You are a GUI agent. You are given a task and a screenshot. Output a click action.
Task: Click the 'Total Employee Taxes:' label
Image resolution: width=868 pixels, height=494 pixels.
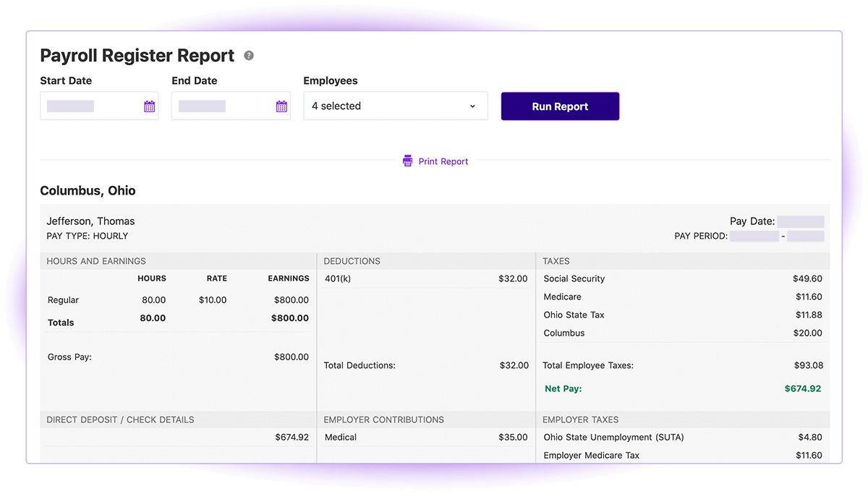(x=588, y=365)
